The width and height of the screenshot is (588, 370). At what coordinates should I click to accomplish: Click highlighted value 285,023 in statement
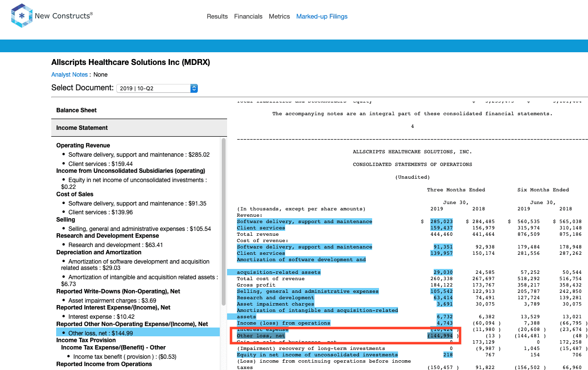(441, 222)
